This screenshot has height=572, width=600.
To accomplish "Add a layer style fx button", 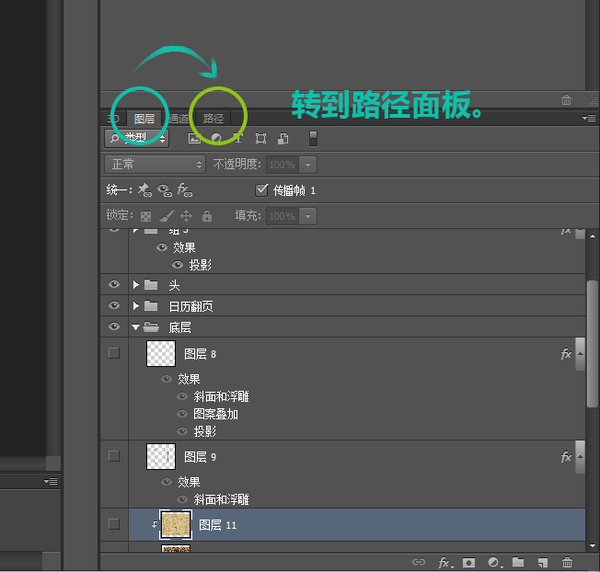I will pos(445,562).
